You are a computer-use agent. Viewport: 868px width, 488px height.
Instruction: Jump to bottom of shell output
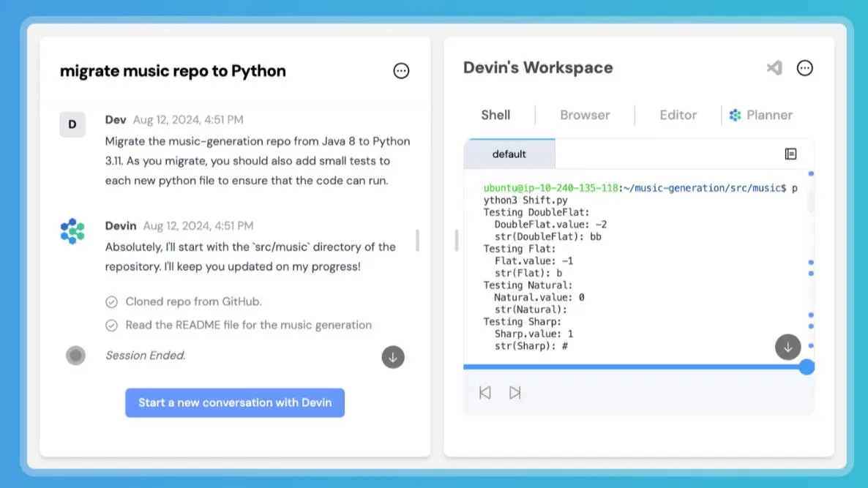(x=787, y=347)
